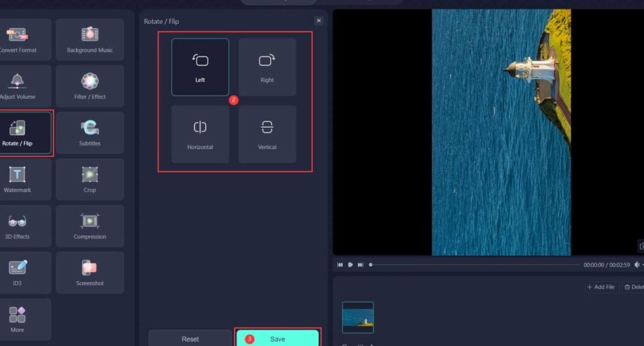644x346 pixels.
Task: Flip video Horizontal
Action: [x=200, y=135]
